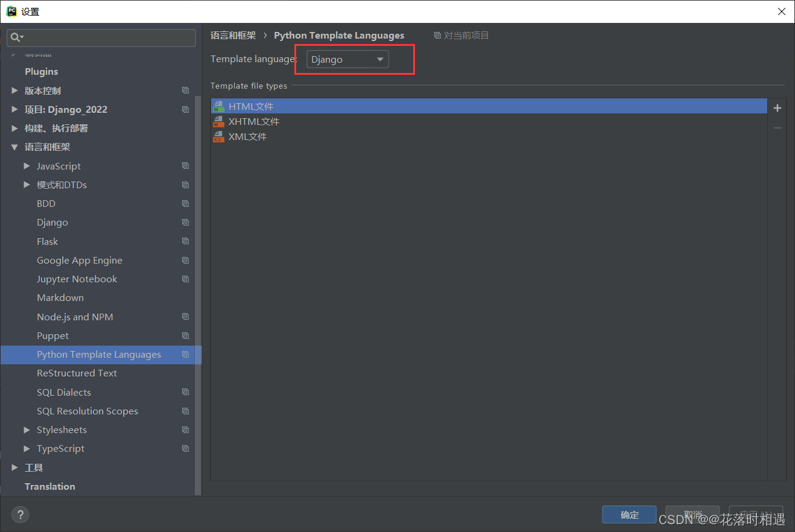795x532 pixels.
Task: Click the minus icon to remove file type
Action: tap(778, 128)
